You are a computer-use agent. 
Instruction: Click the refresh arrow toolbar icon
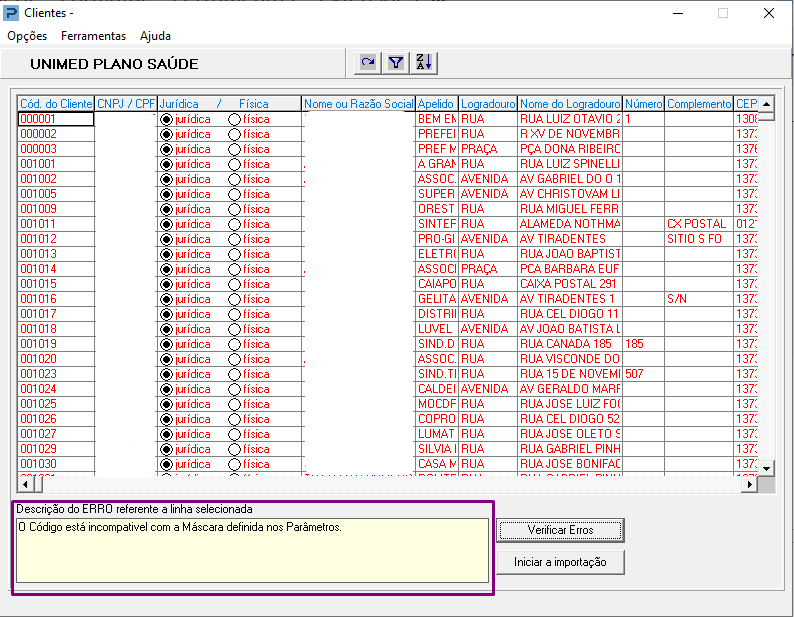click(x=368, y=63)
